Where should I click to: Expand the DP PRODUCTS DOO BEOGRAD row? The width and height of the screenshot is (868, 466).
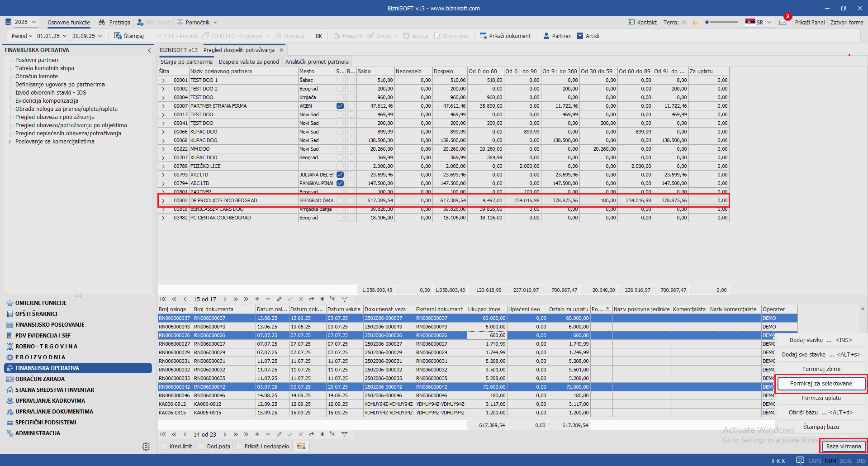click(163, 200)
